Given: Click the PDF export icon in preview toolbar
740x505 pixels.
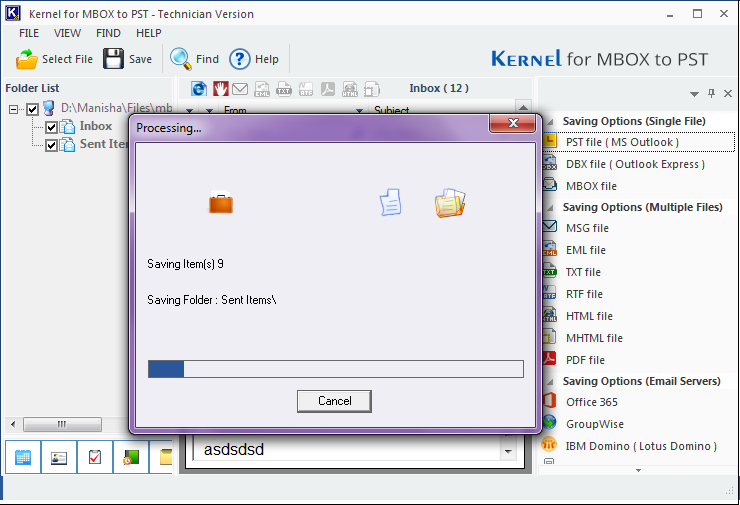Looking at the screenshot, I should [328, 89].
